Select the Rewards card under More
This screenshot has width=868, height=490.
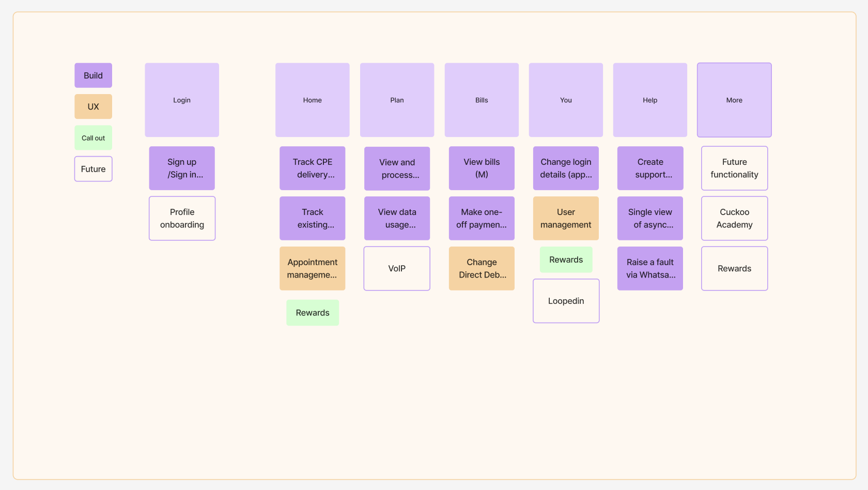click(734, 268)
